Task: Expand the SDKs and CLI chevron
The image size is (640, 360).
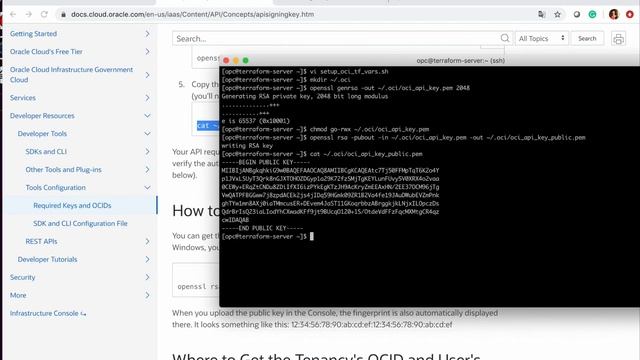Action: [x=147, y=152]
